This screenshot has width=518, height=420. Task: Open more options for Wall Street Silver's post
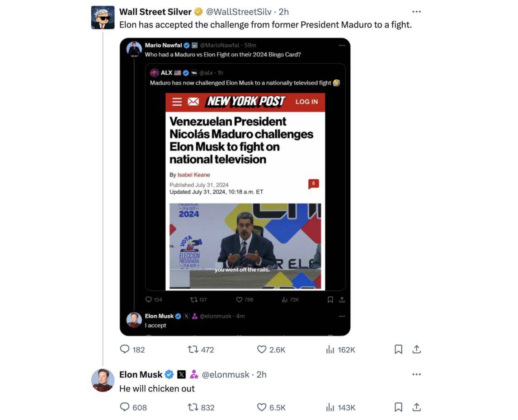coord(417,12)
